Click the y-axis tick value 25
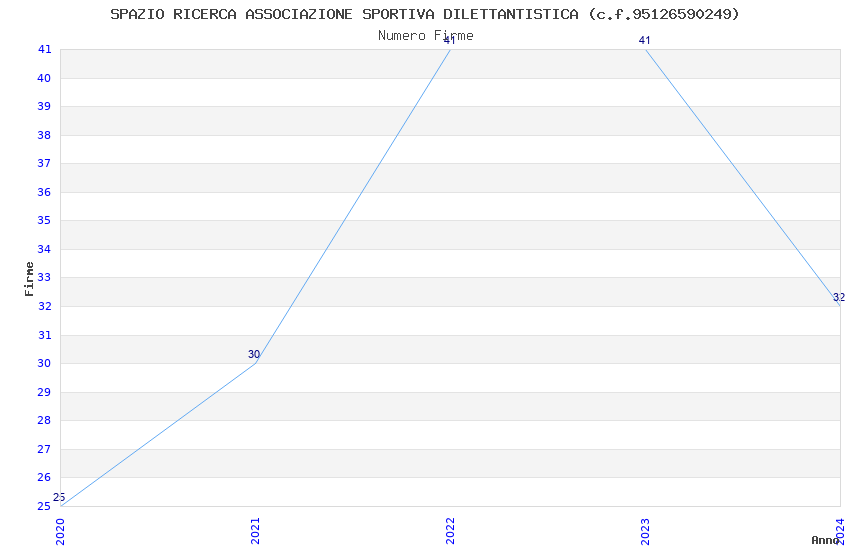Screen dimensions: 850x550 [44, 506]
